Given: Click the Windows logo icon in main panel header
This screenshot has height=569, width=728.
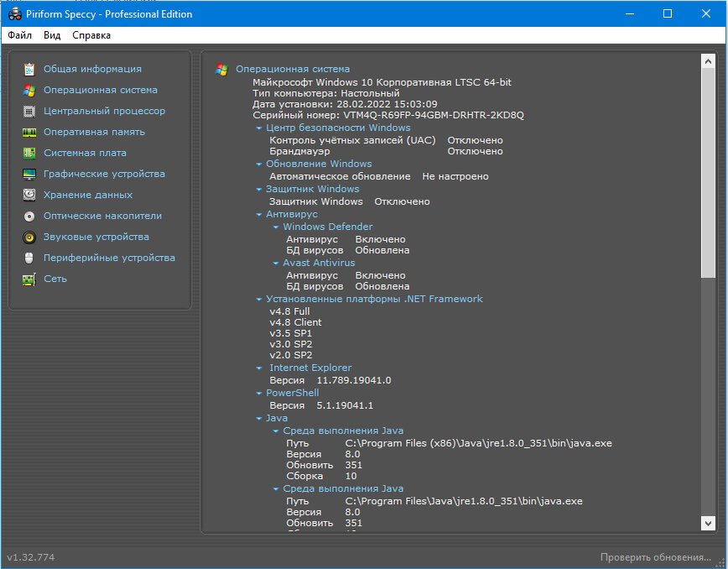Looking at the screenshot, I should pos(221,69).
